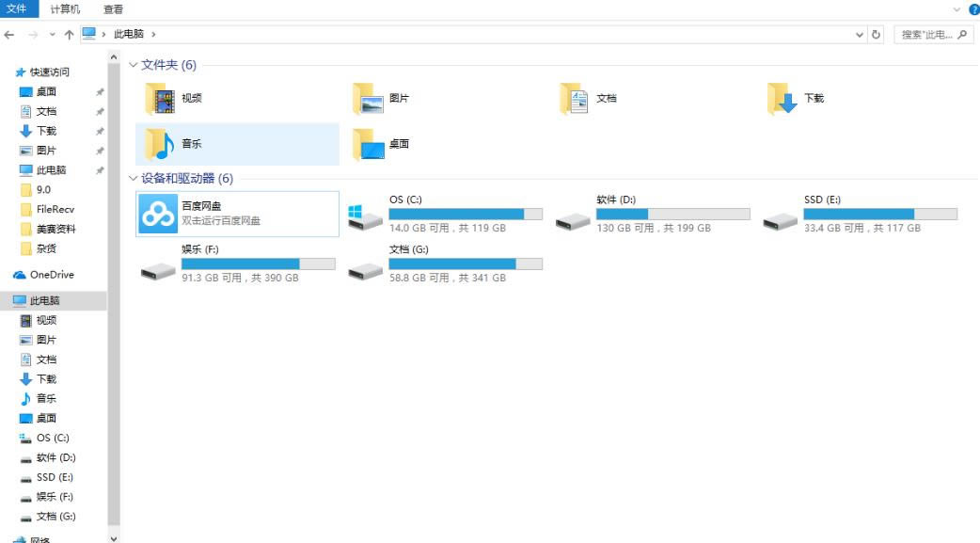Viewport: 980px width, 543px height.
Task: Open the SSD (E:) drive icon
Action: (780, 220)
